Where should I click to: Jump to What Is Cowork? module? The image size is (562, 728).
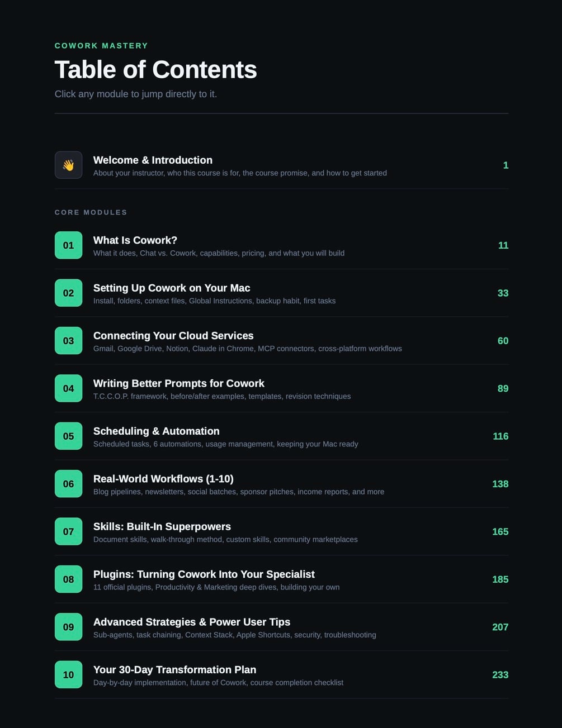281,245
